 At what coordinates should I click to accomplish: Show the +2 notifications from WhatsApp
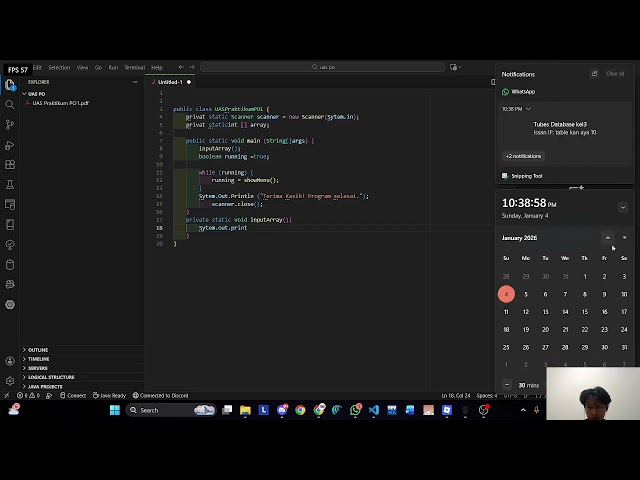pyautogui.click(x=523, y=156)
